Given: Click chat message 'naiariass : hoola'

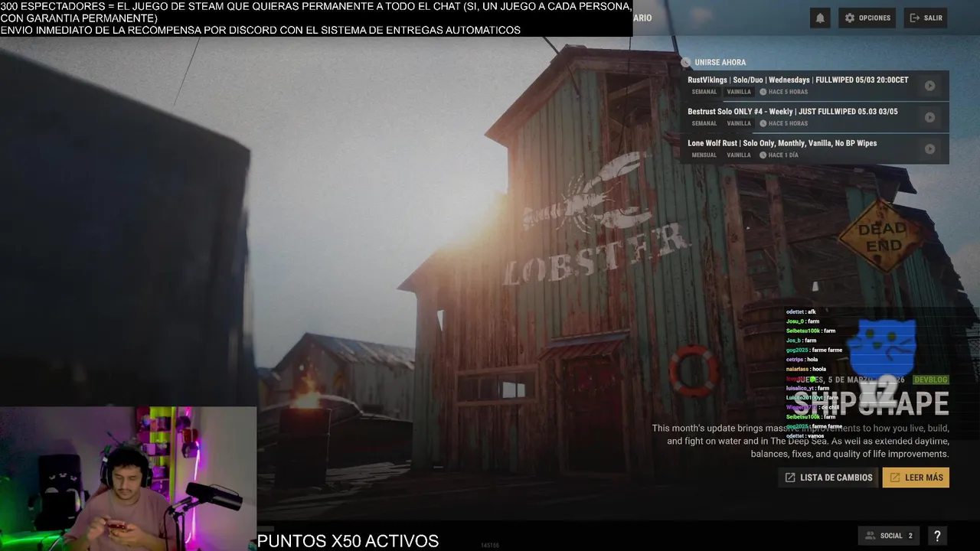Looking at the screenshot, I should [x=805, y=369].
